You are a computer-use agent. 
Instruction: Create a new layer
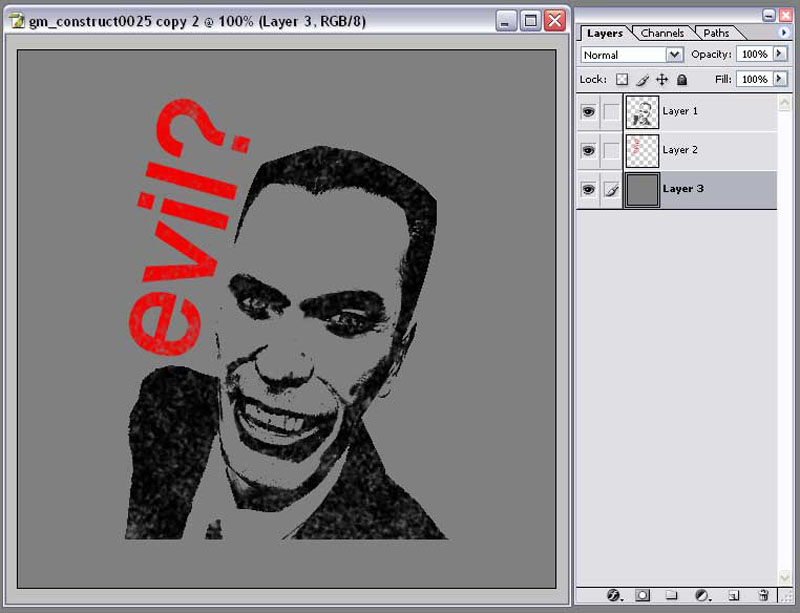pos(733,595)
